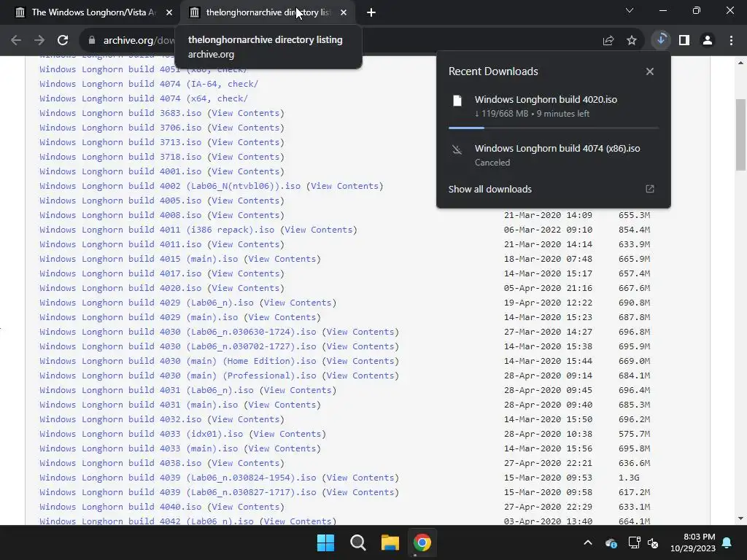This screenshot has width=747, height=560.
Task: Open notifications bell icon
Action: pos(727,542)
